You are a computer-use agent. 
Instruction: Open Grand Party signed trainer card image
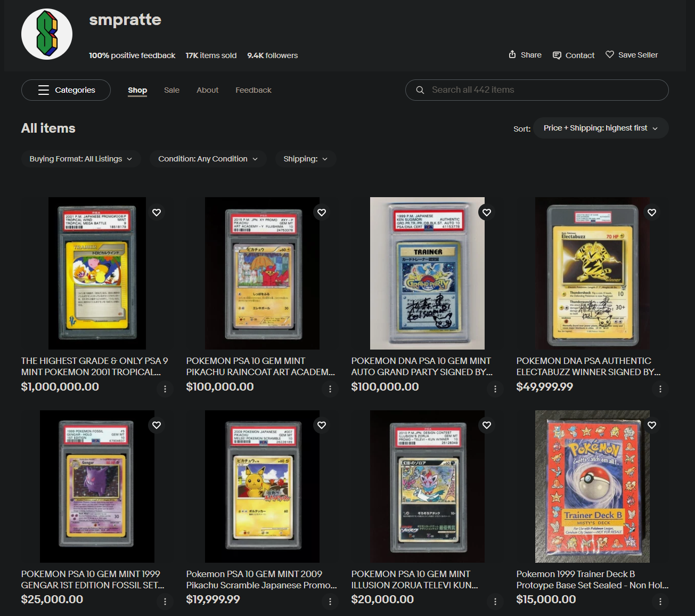coord(427,273)
